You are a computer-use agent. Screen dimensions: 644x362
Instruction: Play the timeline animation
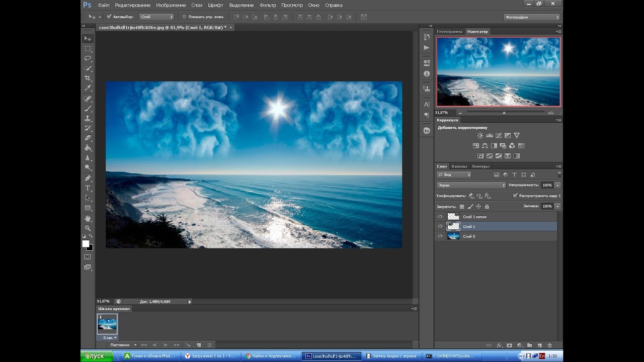[166, 345]
